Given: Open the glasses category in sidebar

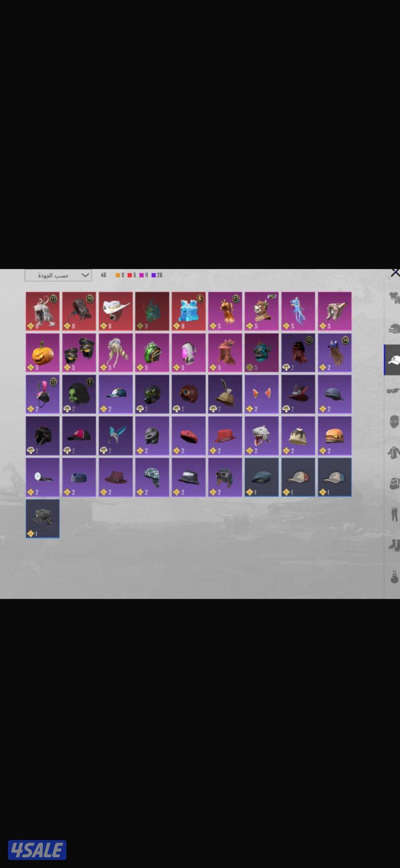Looking at the screenshot, I should click(x=393, y=390).
